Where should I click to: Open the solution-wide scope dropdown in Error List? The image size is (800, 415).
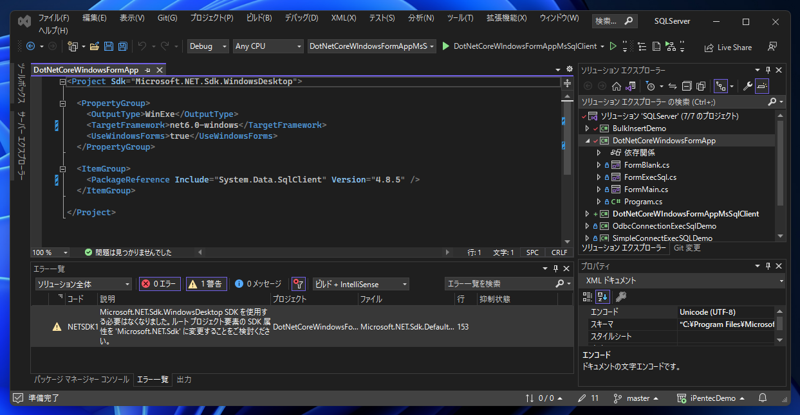(x=83, y=284)
